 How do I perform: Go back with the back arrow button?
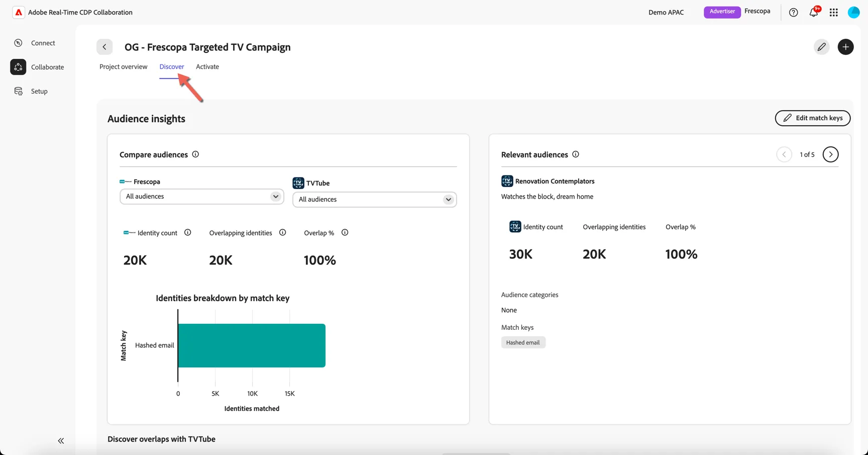click(104, 47)
